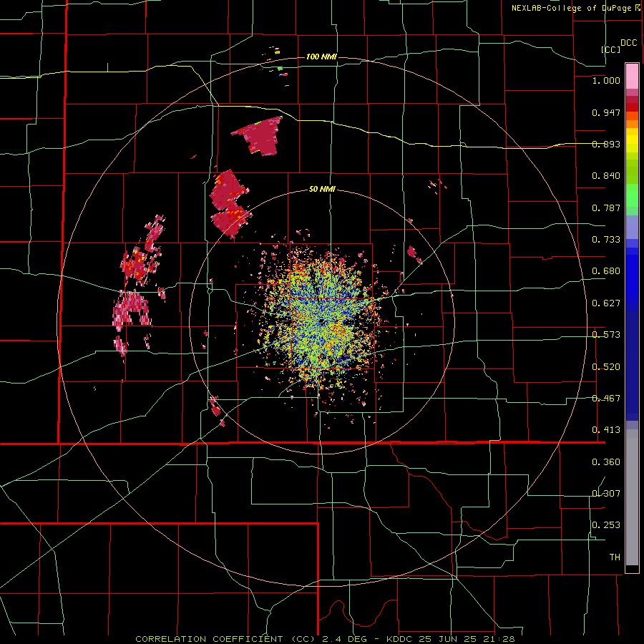Click the pink top segment of the color bar
The height and width of the screenshot is (644, 644).
pos(632,77)
